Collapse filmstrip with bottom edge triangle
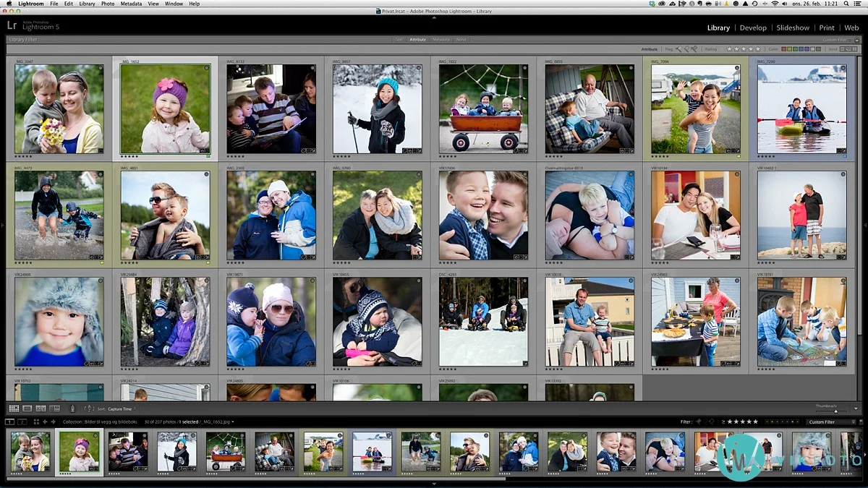868x488 pixels. [x=434, y=484]
